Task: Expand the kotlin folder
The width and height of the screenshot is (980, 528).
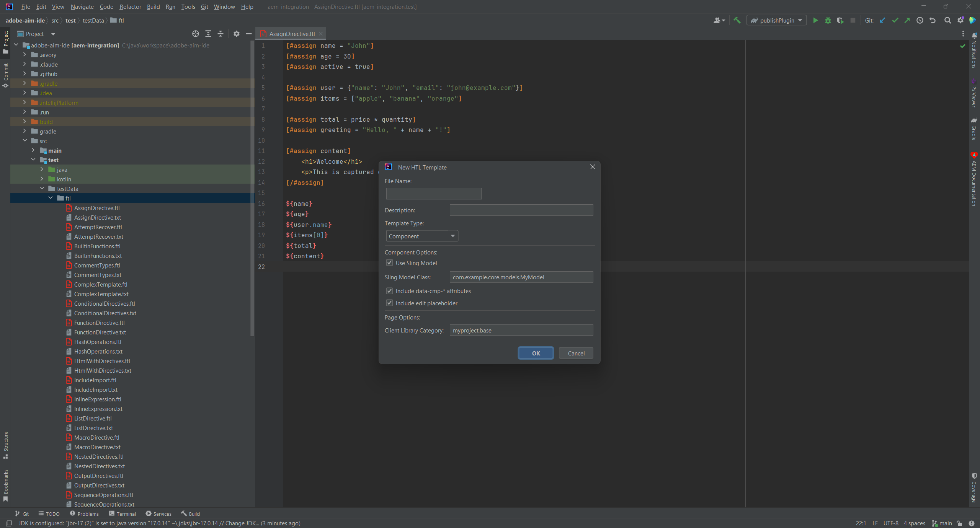Action: click(x=42, y=179)
